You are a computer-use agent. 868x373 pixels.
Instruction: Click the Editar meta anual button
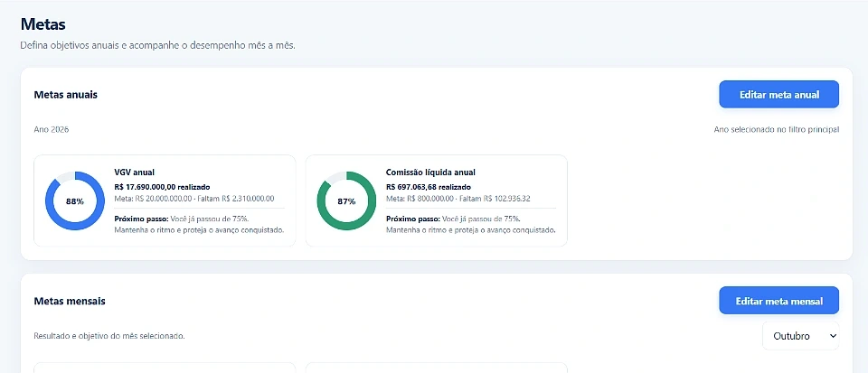(x=778, y=95)
